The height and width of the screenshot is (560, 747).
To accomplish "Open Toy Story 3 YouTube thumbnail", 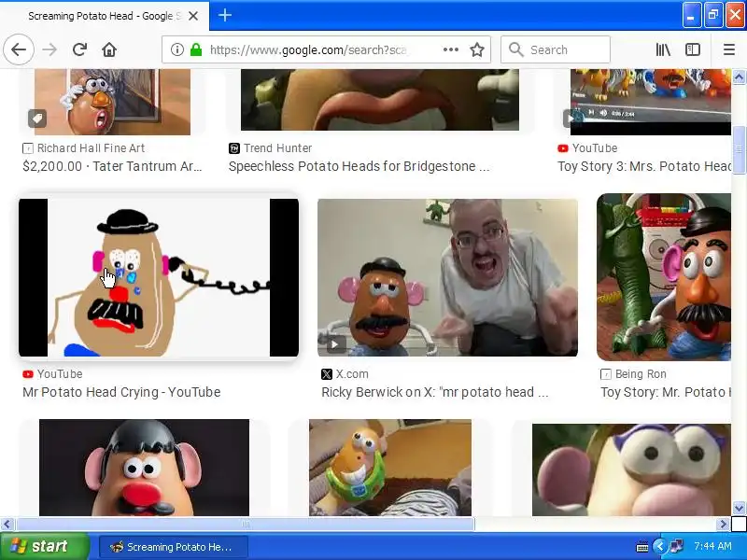I will tap(650, 102).
